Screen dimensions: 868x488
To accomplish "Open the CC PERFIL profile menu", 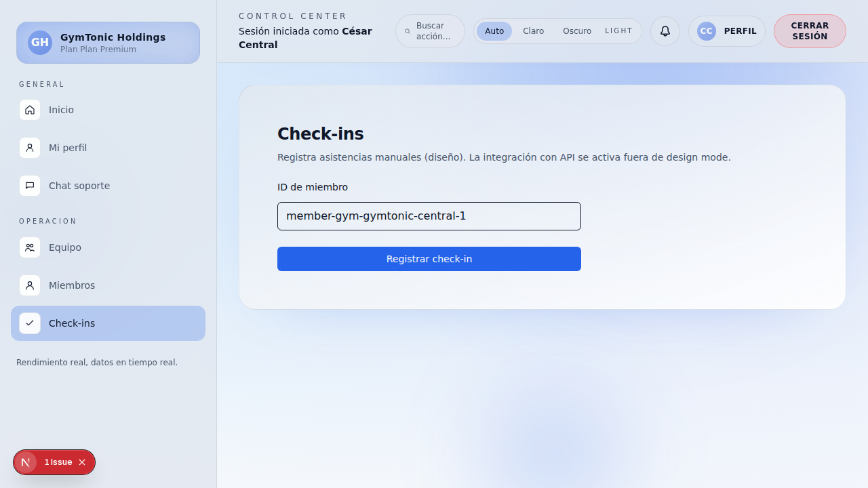I will coord(726,30).
